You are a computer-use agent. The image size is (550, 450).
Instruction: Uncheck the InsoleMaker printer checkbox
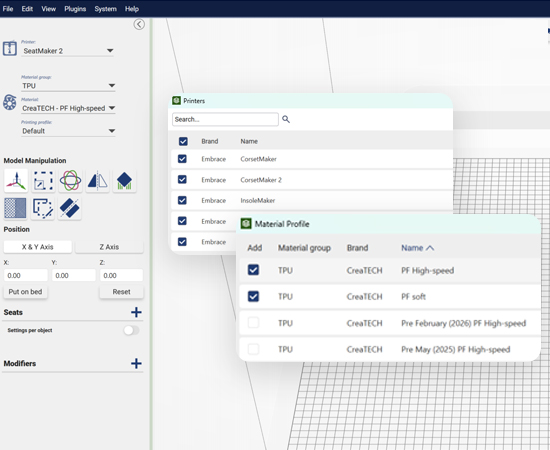pyautogui.click(x=182, y=200)
